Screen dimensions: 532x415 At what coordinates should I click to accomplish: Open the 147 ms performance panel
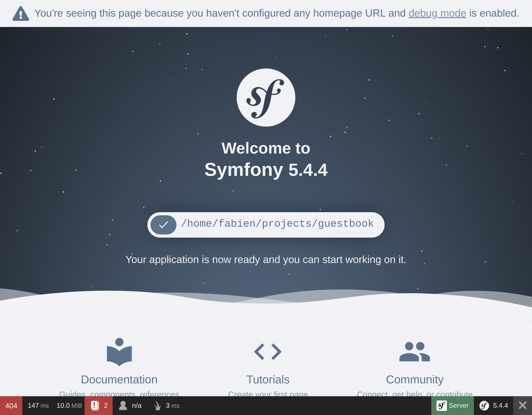click(x=38, y=405)
